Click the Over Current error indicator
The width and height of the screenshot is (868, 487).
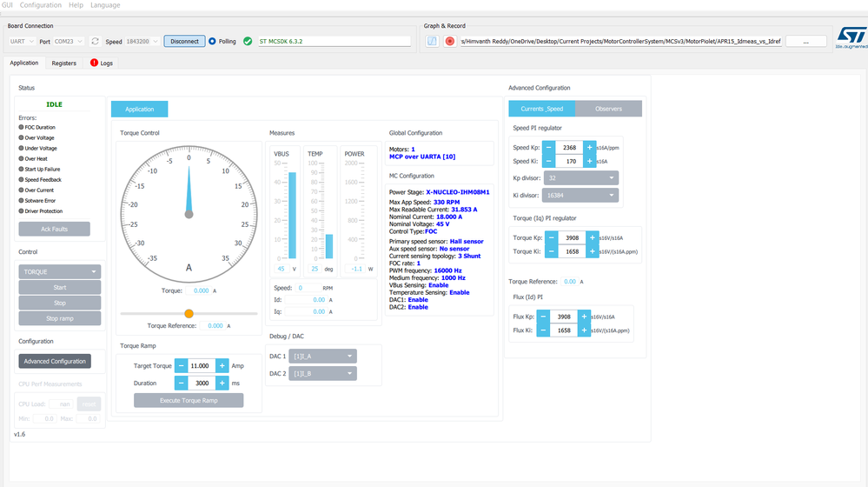click(x=21, y=190)
